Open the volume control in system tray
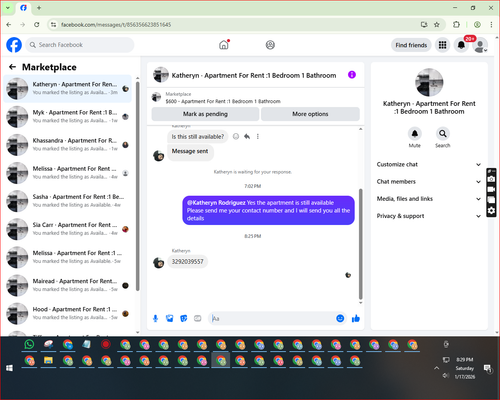 (x=446, y=376)
